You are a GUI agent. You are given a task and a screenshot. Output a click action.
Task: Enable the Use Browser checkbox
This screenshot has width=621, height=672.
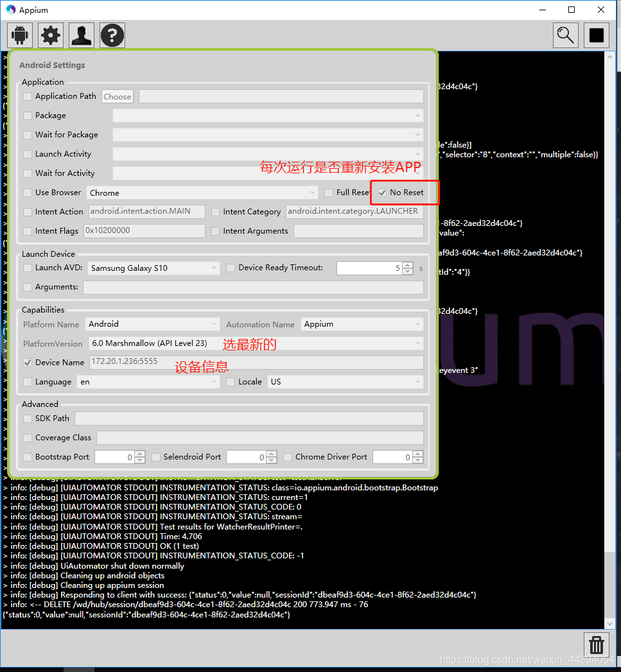point(28,193)
